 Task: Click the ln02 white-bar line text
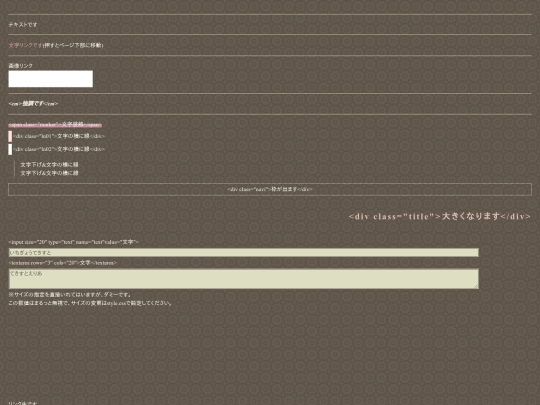[x=59, y=149]
